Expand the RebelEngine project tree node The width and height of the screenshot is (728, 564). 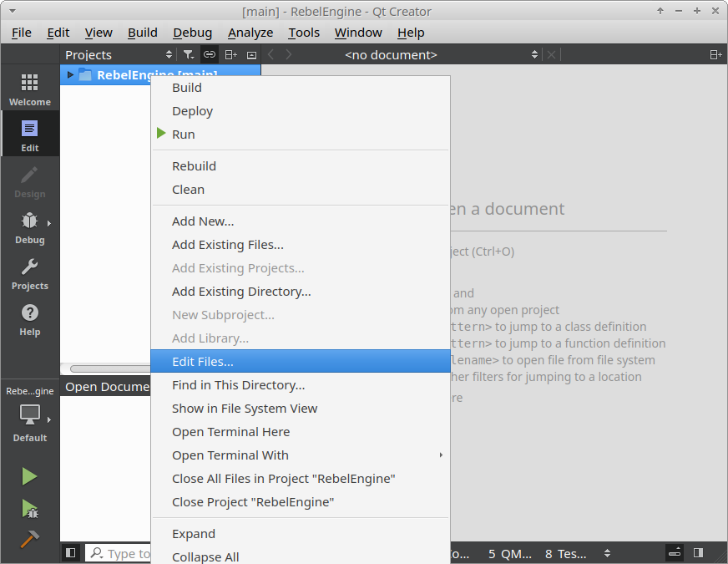point(70,75)
